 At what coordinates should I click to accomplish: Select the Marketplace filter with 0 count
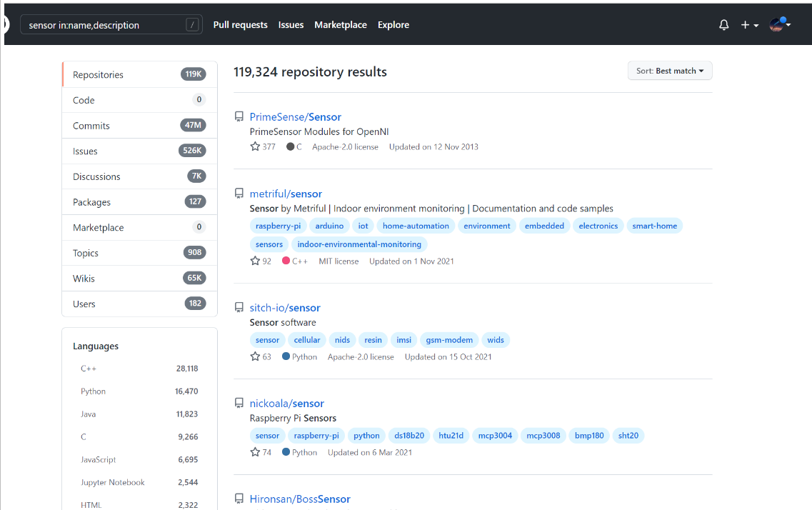click(139, 227)
